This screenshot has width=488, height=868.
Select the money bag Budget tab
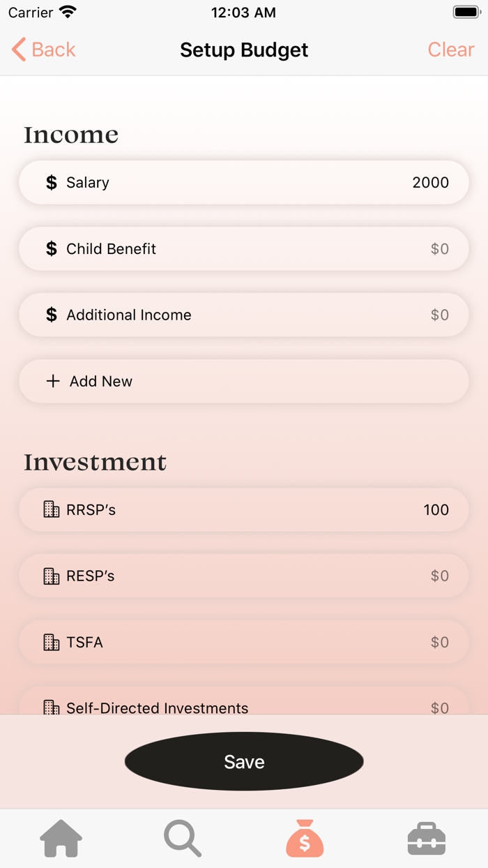[305, 838]
